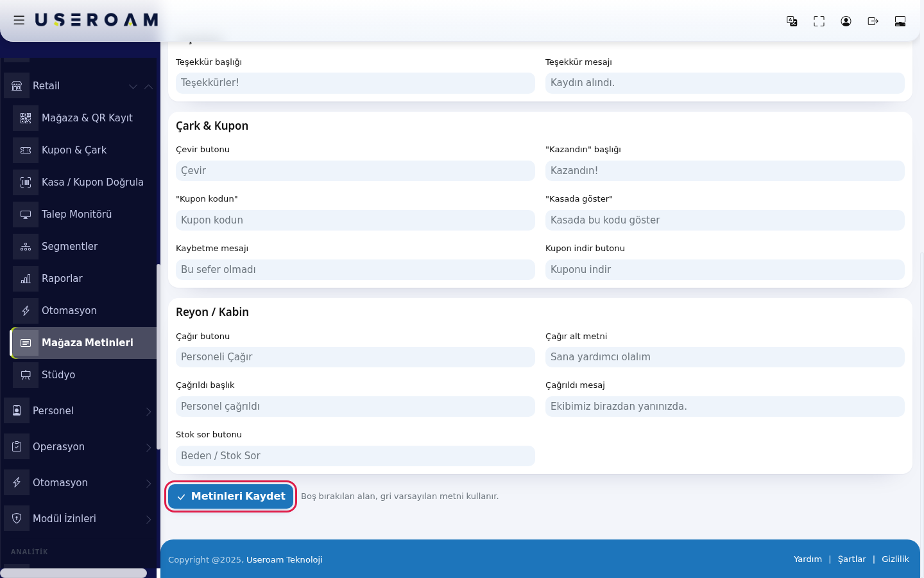Open the user profile icon
This screenshot has width=924, height=578.
tap(846, 21)
